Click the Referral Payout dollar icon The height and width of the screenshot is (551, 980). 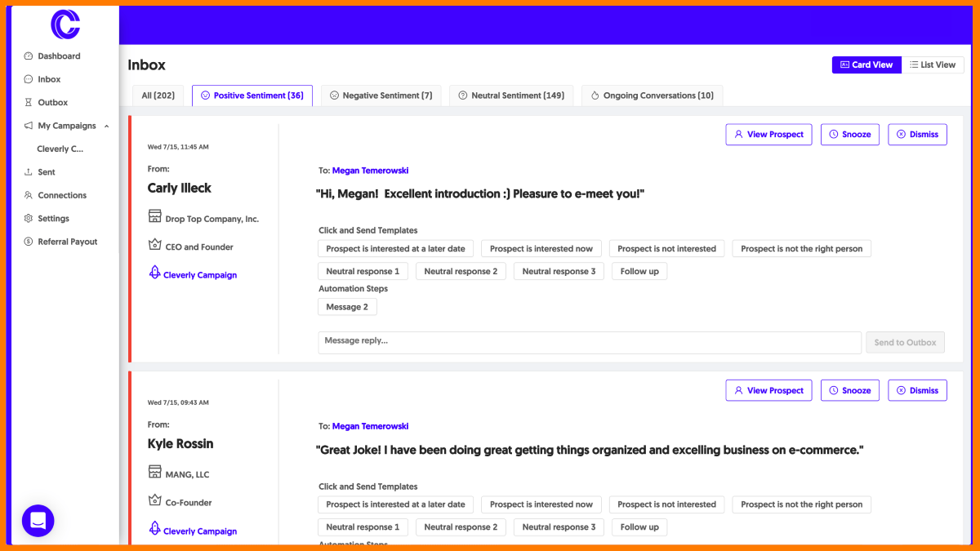click(29, 242)
